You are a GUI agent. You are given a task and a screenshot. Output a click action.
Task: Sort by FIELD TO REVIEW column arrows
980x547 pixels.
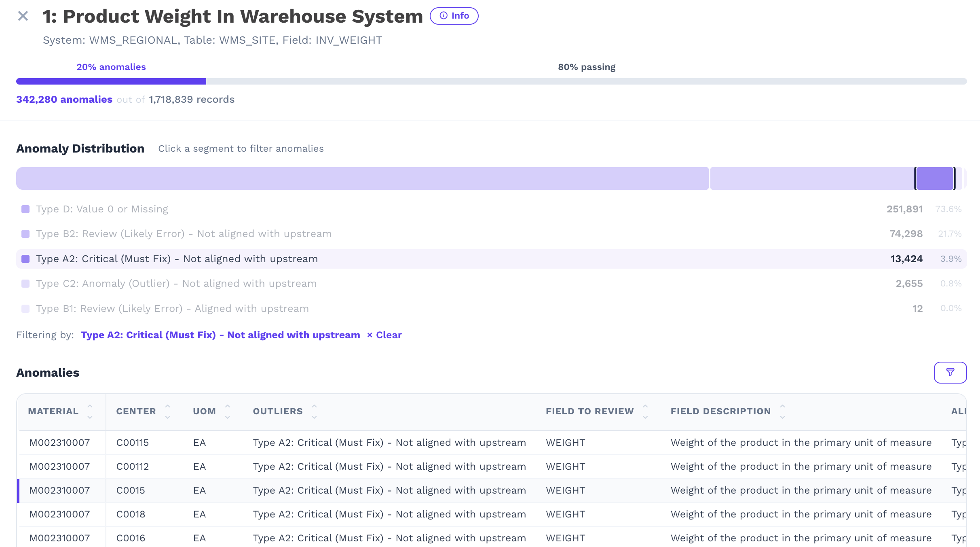645,411
